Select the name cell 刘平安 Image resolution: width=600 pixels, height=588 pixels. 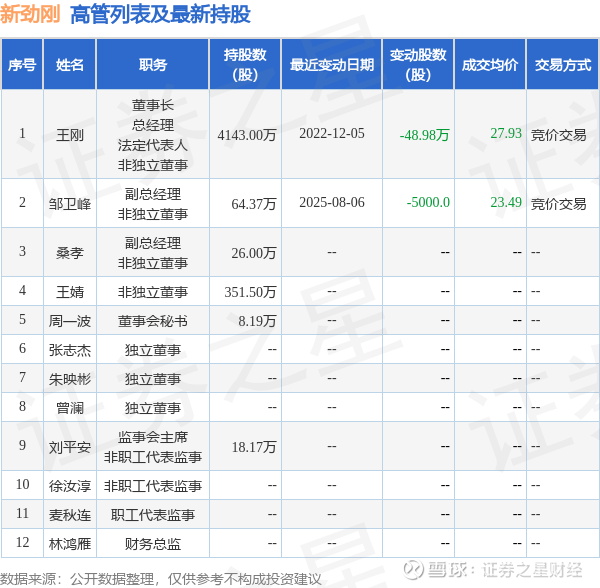pos(70,447)
